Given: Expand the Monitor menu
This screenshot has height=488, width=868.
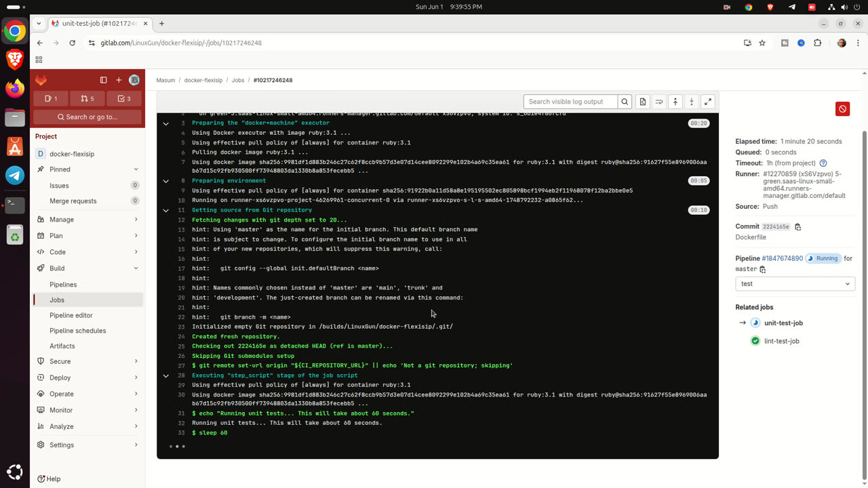Looking at the screenshot, I should tap(87, 410).
